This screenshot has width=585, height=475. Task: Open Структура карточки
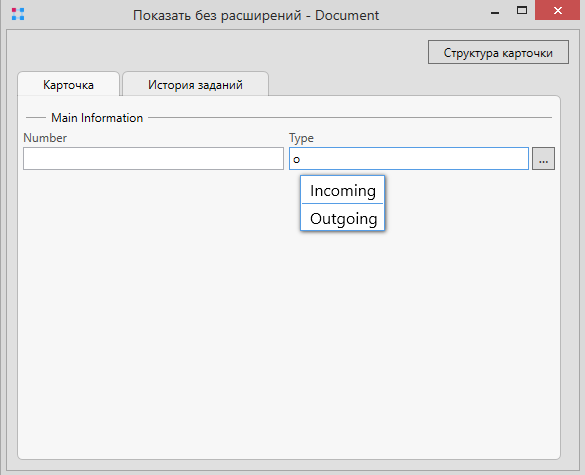tap(498, 52)
